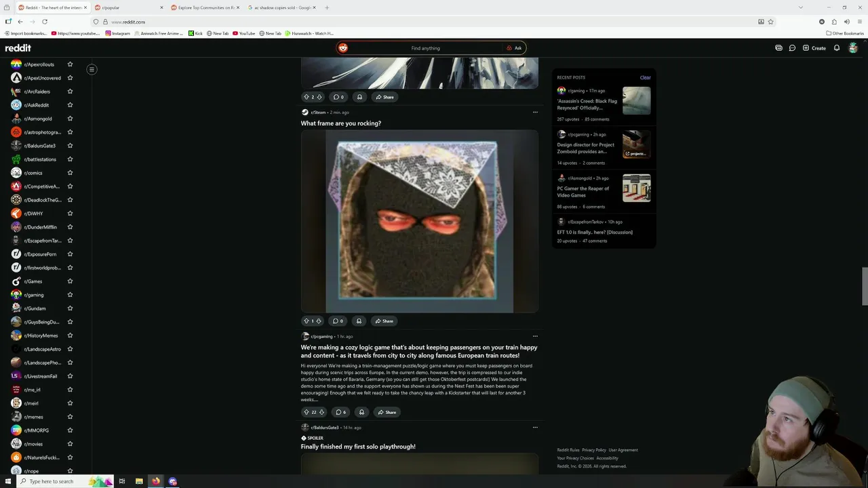Give award on 'What frame are you rocking?' post
The width and height of the screenshot is (868, 488).
point(359,321)
